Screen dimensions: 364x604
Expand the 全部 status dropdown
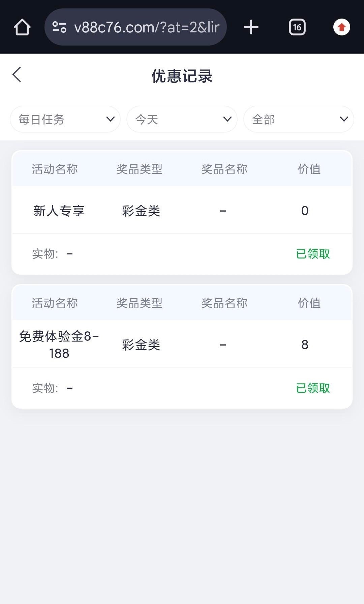click(299, 119)
